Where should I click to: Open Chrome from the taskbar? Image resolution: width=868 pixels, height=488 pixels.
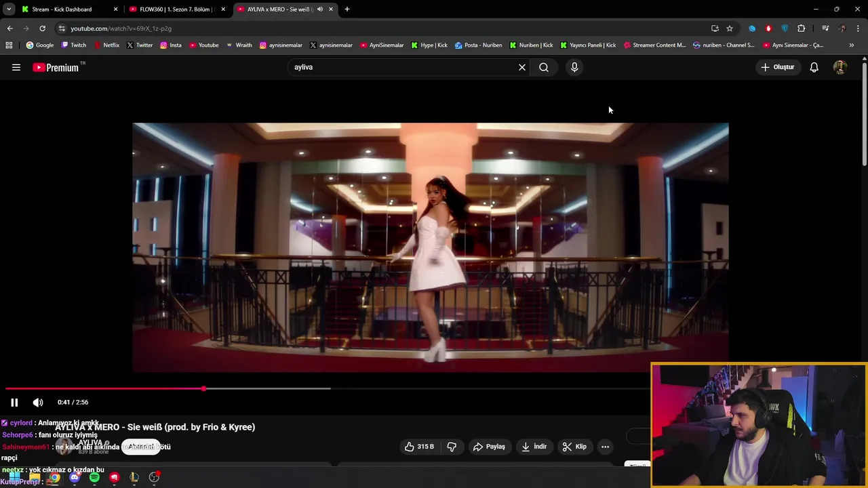point(54,477)
